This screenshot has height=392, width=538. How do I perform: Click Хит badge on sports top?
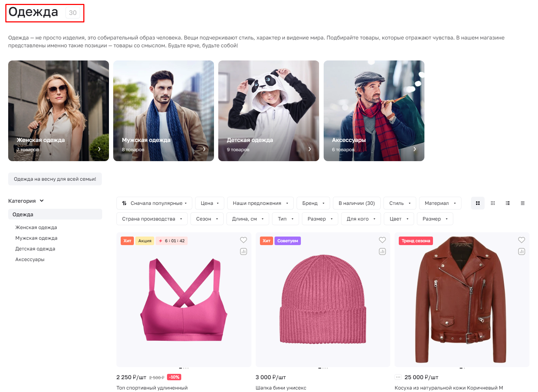(x=127, y=241)
